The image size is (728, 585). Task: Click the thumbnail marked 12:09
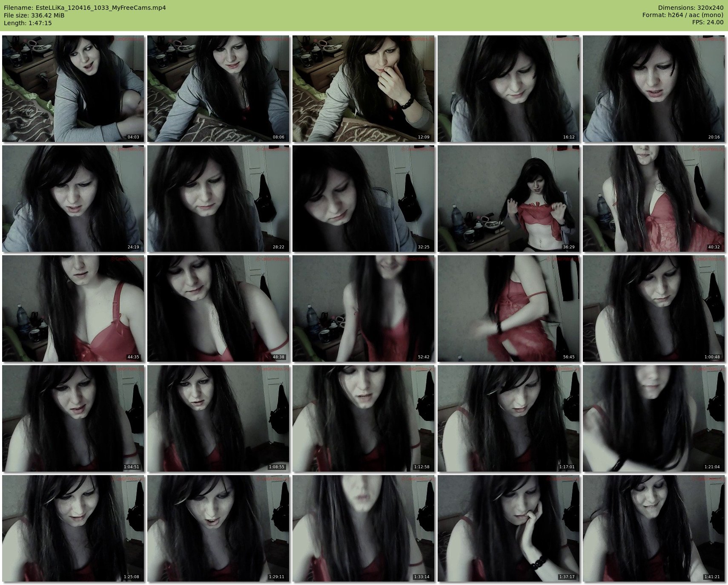click(363, 89)
